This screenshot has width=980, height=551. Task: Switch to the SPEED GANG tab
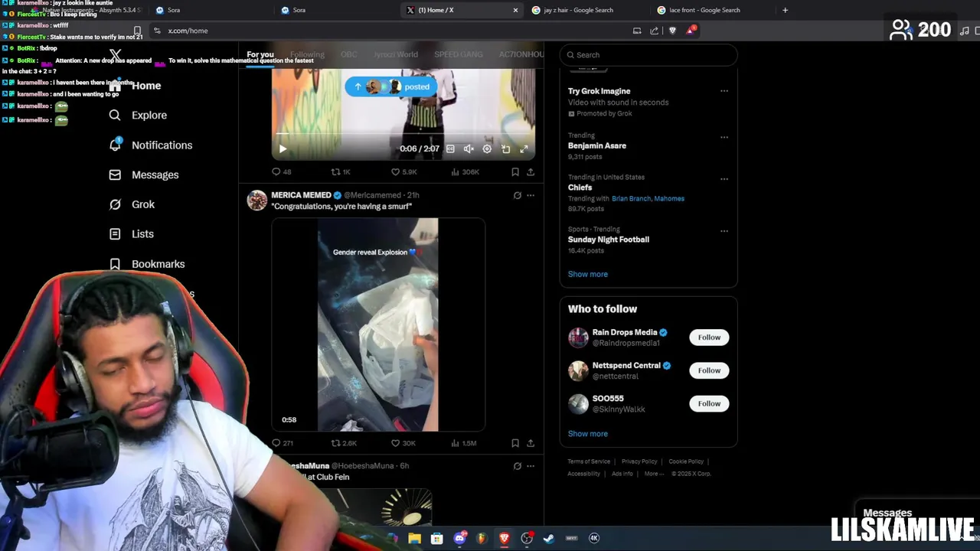pos(459,54)
